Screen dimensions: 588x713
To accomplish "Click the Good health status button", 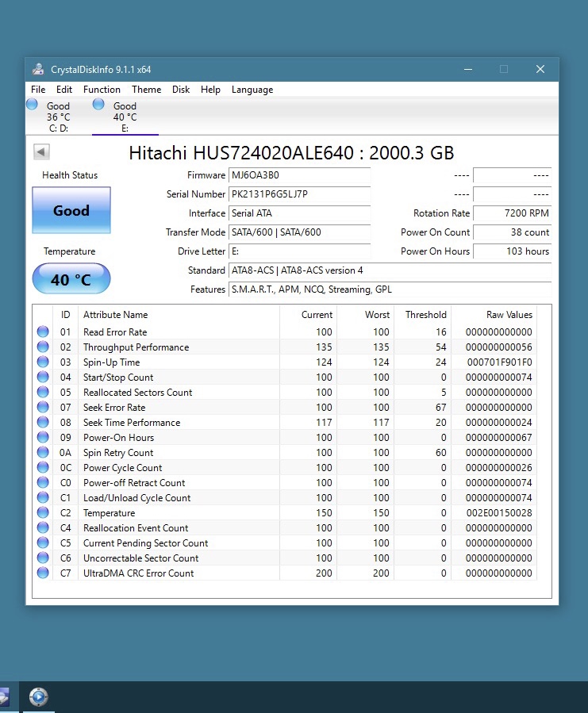I will pyautogui.click(x=71, y=210).
